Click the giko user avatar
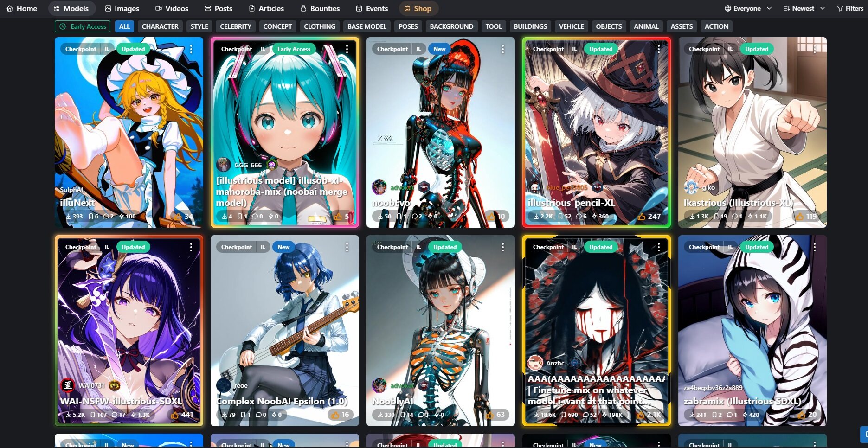Screen dimensions: 868x448 pos(691,187)
